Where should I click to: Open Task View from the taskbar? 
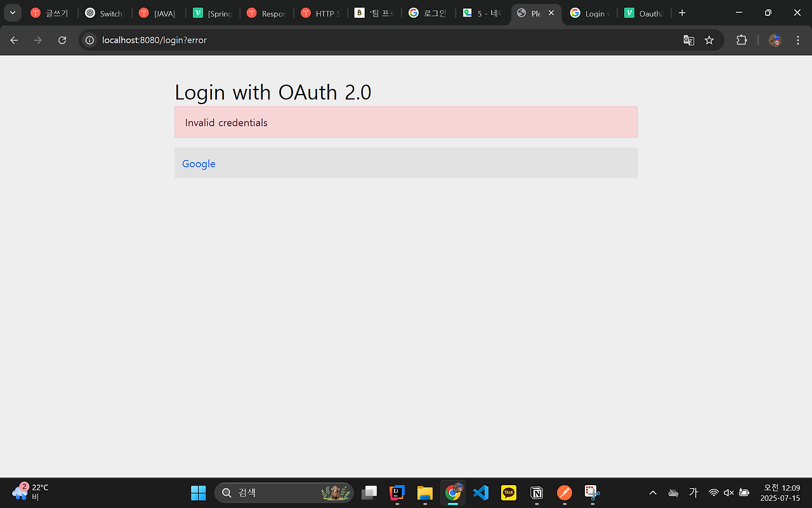pos(369,493)
